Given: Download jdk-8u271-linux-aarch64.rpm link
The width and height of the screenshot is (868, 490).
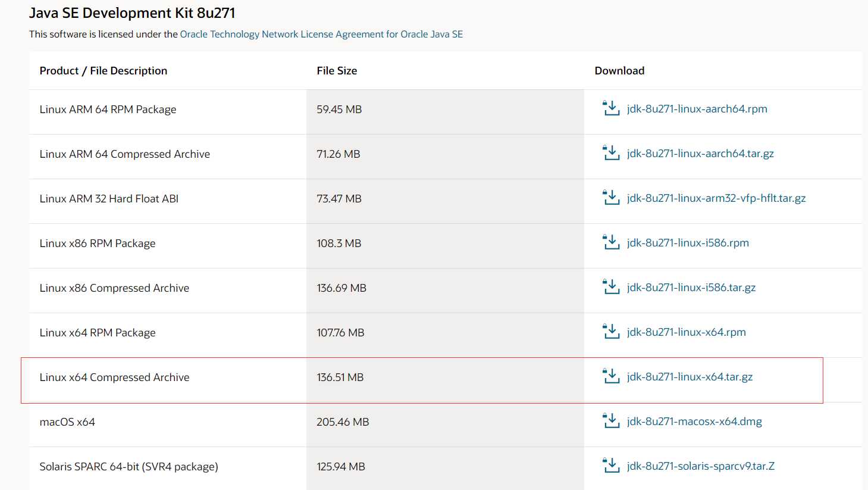Looking at the screenshot, I should tap(697, 109).
